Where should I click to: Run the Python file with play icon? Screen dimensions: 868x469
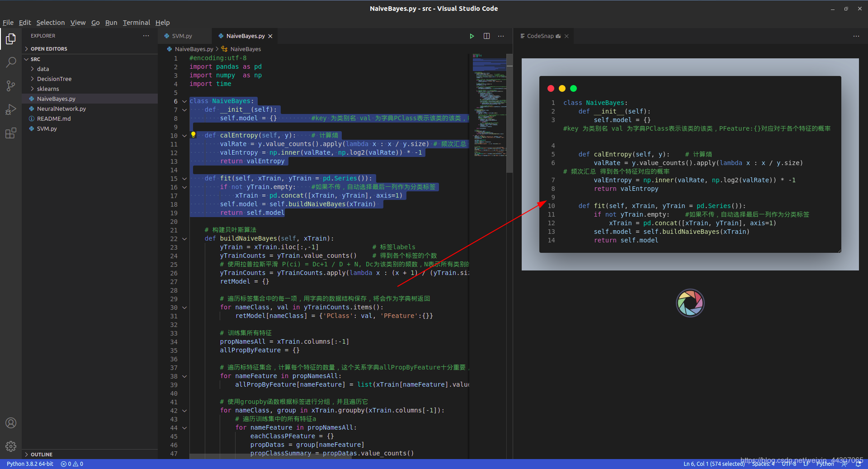pyautogui.click(x=472, y=36)
